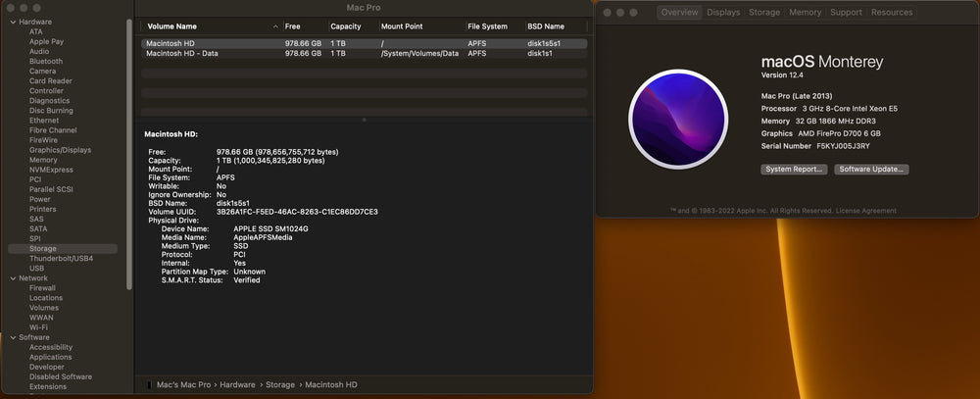Select Locations under Network
980x399 pixels.
46,298
